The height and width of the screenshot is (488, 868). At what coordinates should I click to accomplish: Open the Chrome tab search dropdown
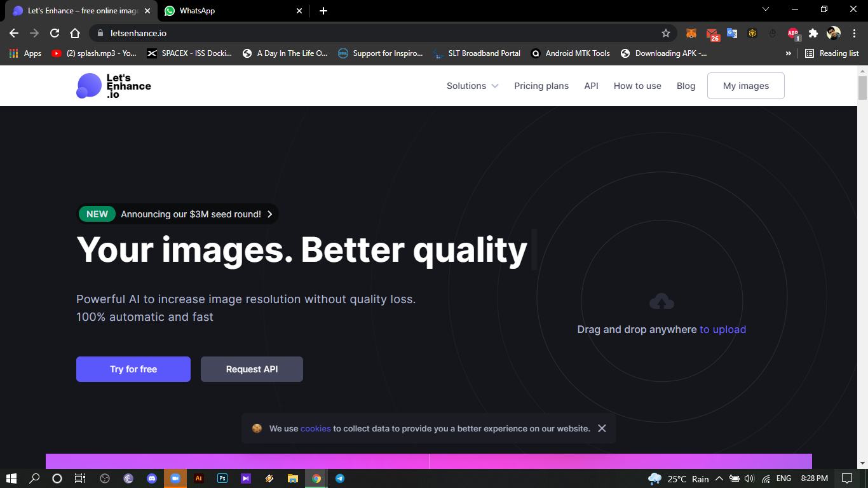tap(766, 10)
